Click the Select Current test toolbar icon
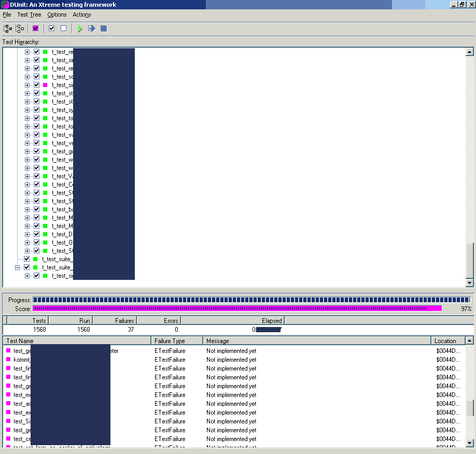476x454 pixels. point(52,29)
